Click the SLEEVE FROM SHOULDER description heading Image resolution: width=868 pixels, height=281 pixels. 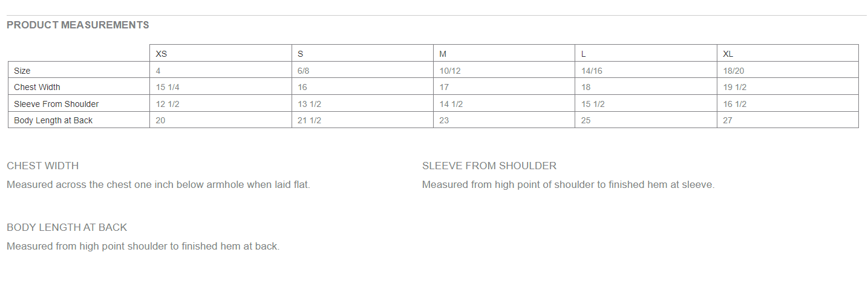coord(489,166)
